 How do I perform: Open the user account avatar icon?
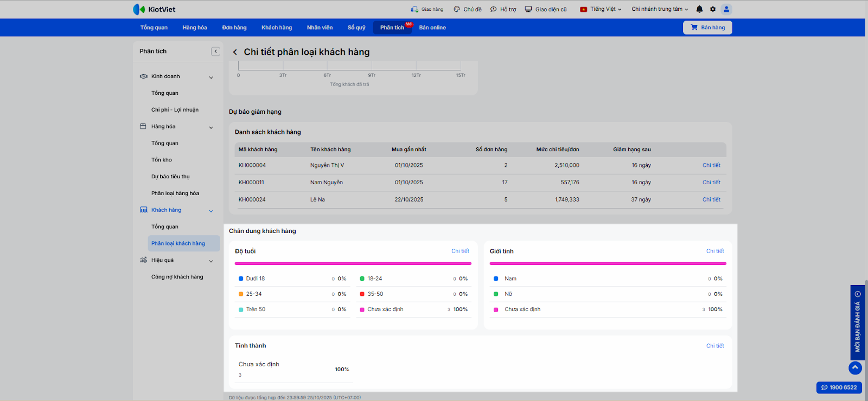click(x=726, y=9)
